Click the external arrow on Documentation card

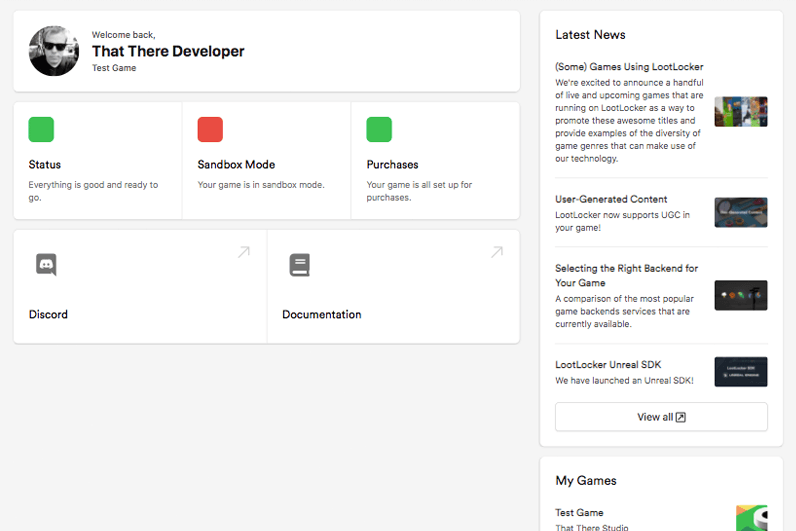pyautogui.click(x=497, y=252)
